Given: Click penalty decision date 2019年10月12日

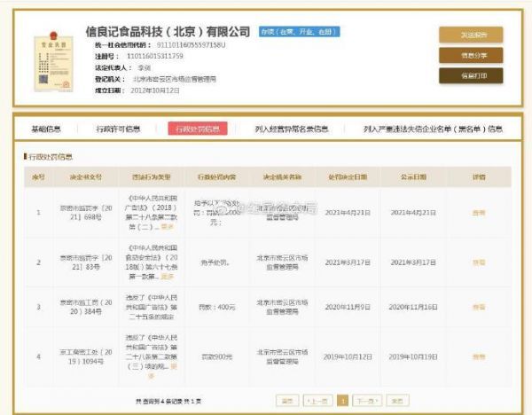Looking at the screenshot, I should [x=348, y=356].
